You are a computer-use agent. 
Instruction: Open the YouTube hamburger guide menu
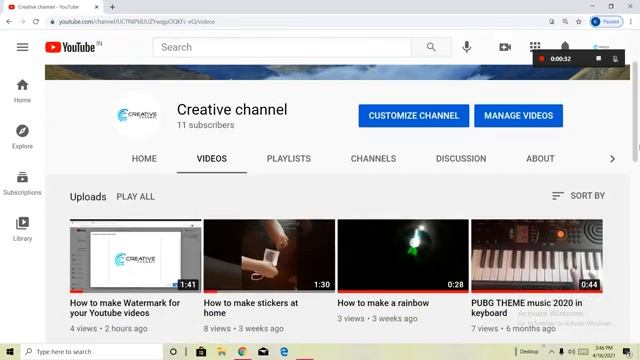click(22, 47)
